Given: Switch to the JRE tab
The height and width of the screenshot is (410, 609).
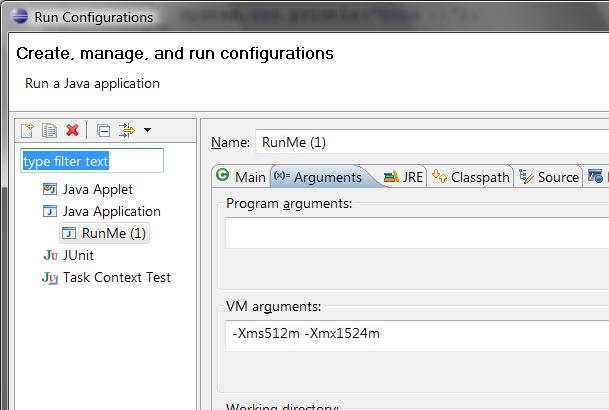Looking at the screenshot, I should tap(403, 177).
